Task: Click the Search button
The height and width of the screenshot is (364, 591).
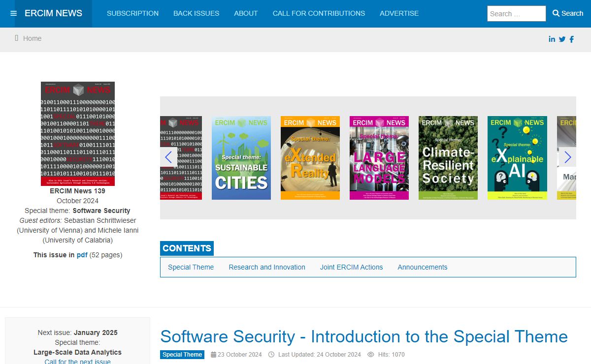Action: click(x=568, y=14)
